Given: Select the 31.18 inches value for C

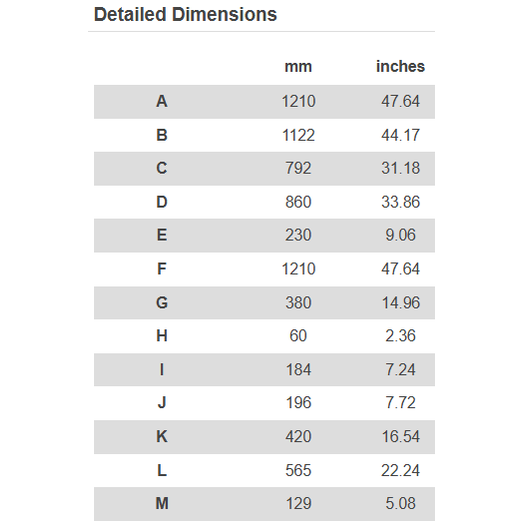Looking at the screenshot, I should tap(400, 168).
